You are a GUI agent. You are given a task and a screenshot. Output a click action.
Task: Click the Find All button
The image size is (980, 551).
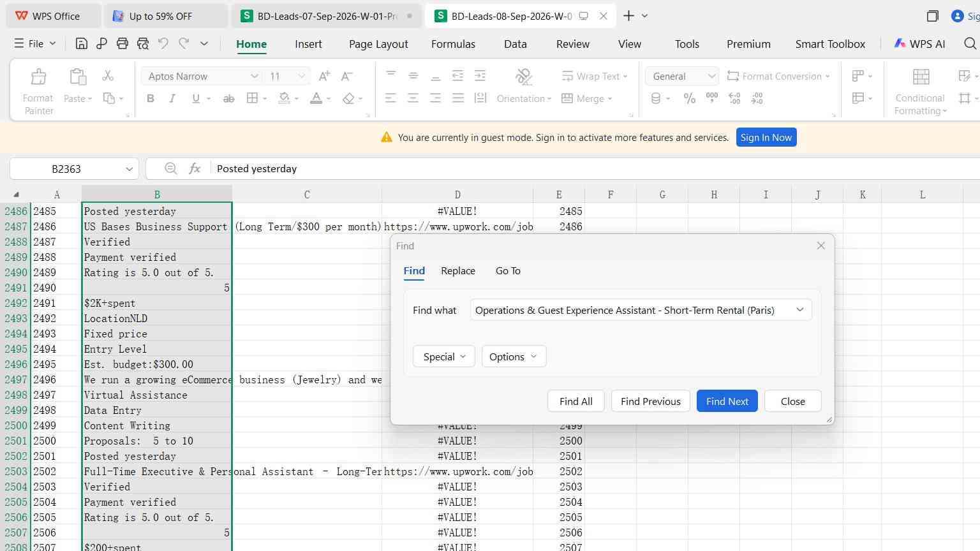point(575,401)
